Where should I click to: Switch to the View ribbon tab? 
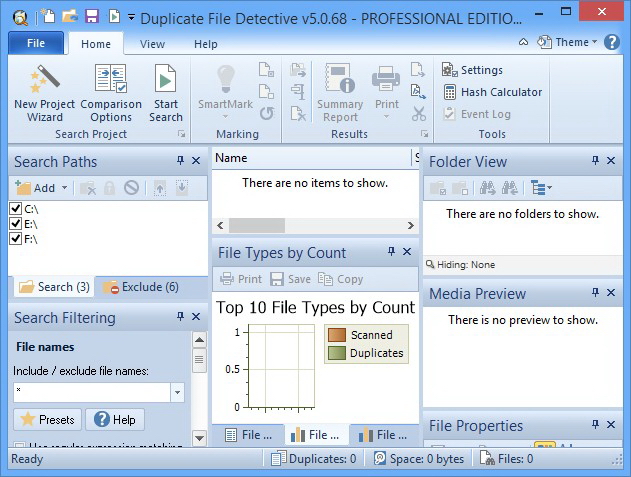152,44
